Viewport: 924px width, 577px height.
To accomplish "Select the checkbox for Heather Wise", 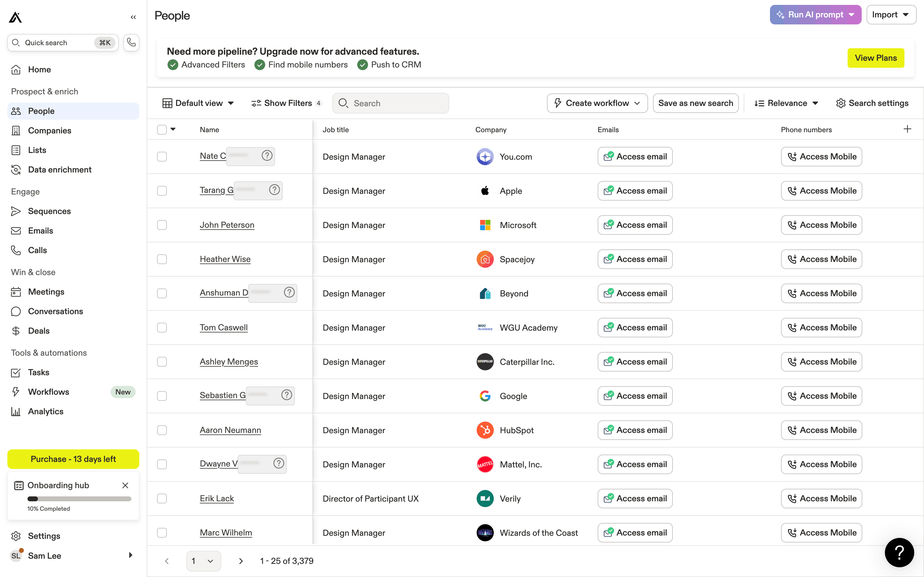I will [162, 259].
